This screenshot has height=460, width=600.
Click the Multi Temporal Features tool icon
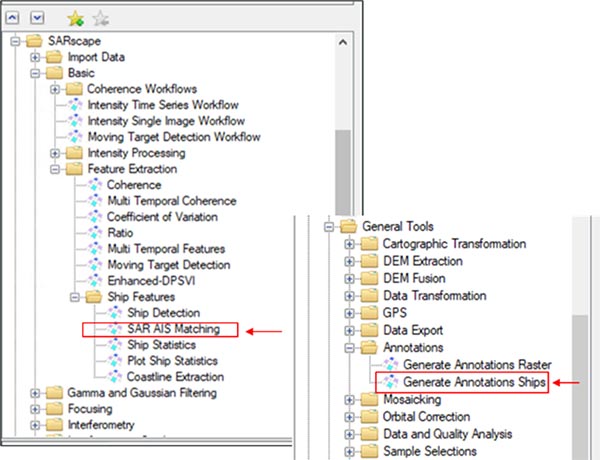click(95, 249)
